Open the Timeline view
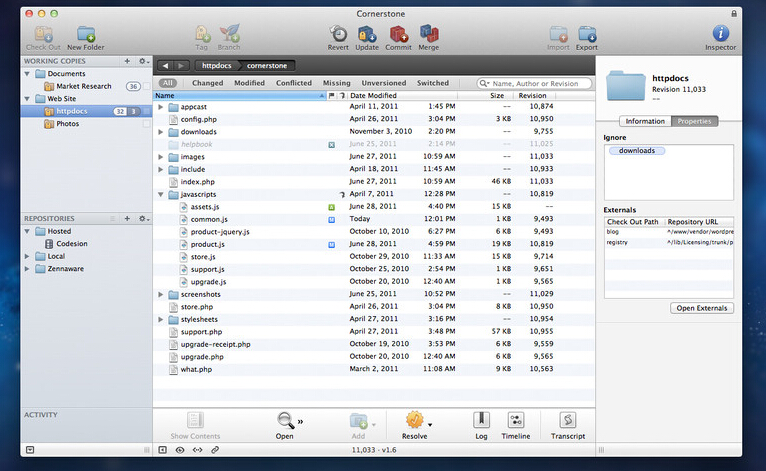766x471 pixels. coord(515,420)
